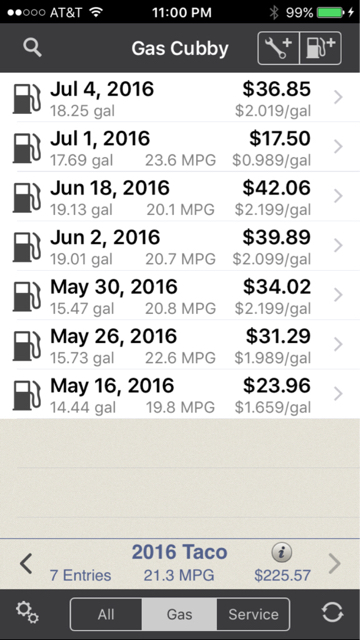Tap the $225.57 total cost summary
This screenshot has height=640, width=360.
pyautogui.click(x=282, y=576)
